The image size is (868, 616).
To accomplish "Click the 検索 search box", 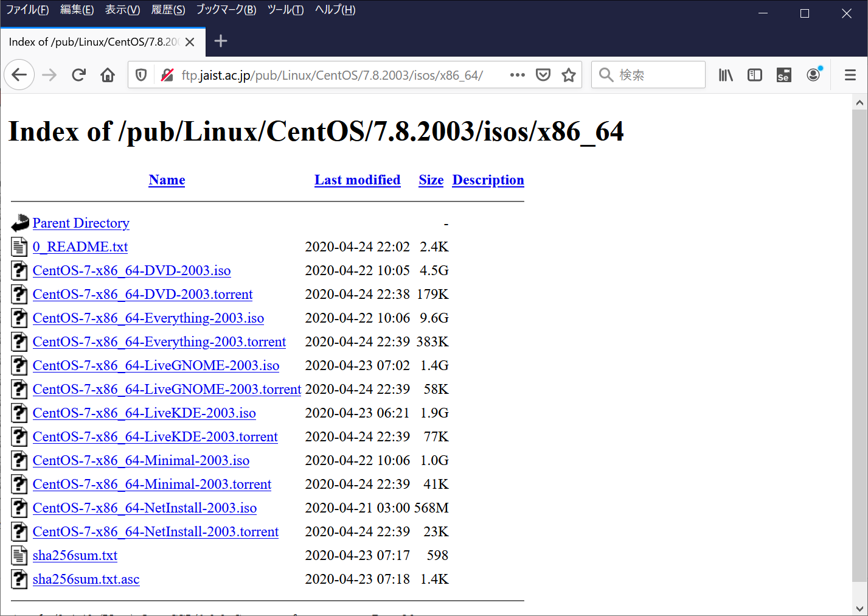I will [648, 75].
